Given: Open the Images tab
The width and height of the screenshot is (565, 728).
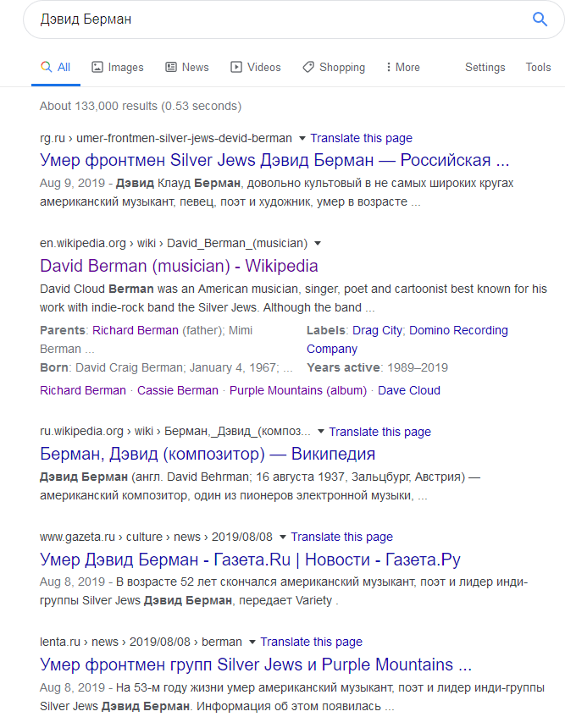Looking at the screenshot, I should point(118,67).
